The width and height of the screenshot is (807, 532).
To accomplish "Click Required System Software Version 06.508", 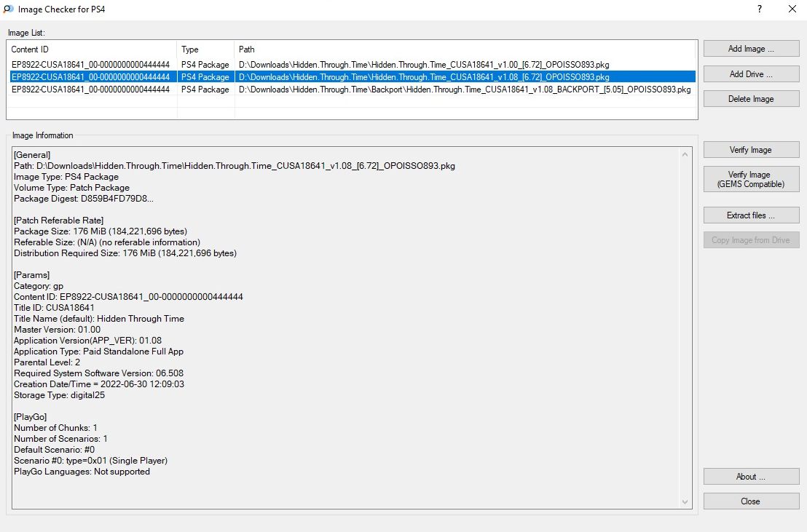I will coord(98,373).
